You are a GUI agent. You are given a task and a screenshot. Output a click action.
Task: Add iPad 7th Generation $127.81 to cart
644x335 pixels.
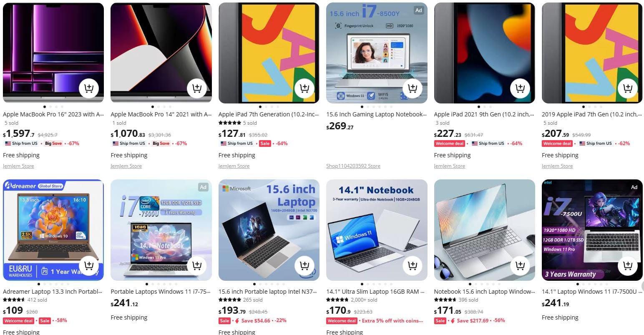tap(304, 88)
